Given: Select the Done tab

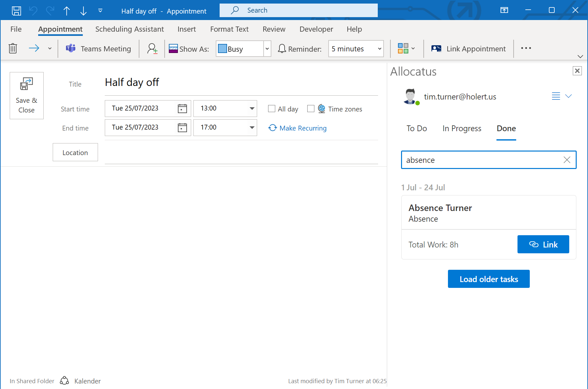Looking at the screenshot, I should point(506,129).
